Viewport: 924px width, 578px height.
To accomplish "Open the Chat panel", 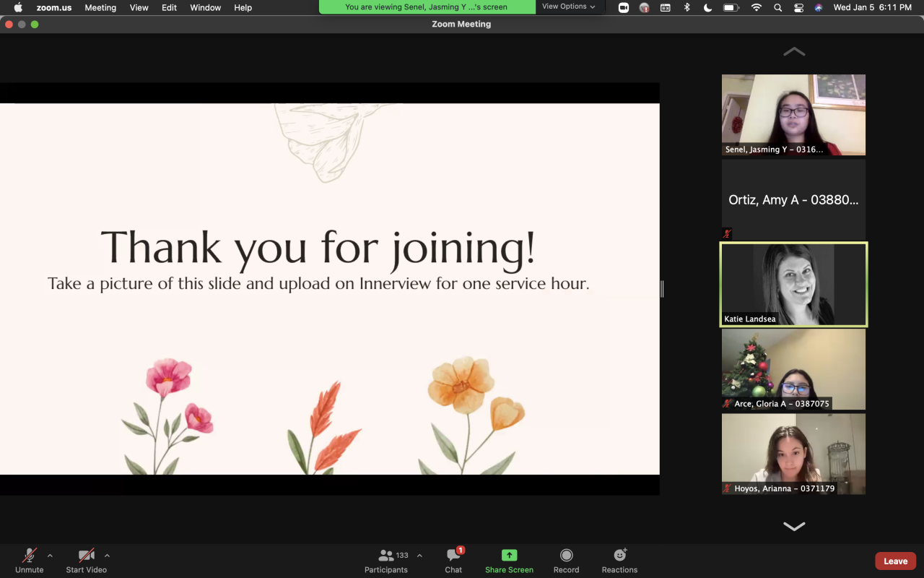I will point(453,561).
